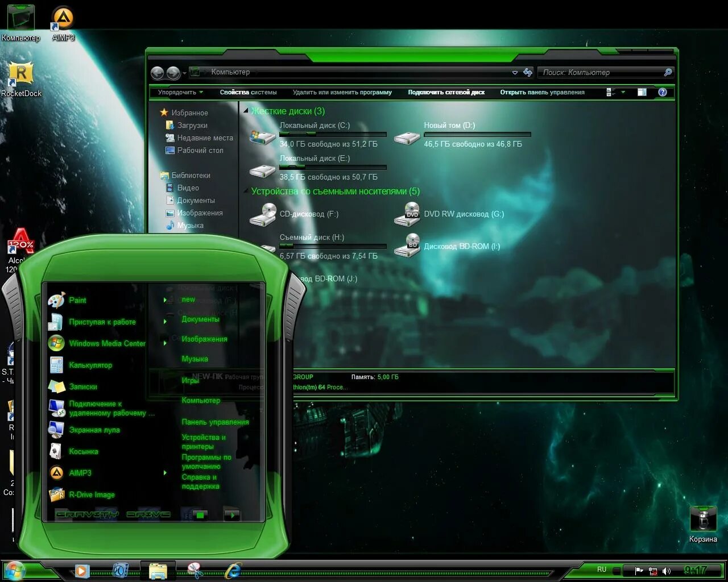Open the Корзина recycle bin icon
The image size is (728, 582).
point(703,523)
